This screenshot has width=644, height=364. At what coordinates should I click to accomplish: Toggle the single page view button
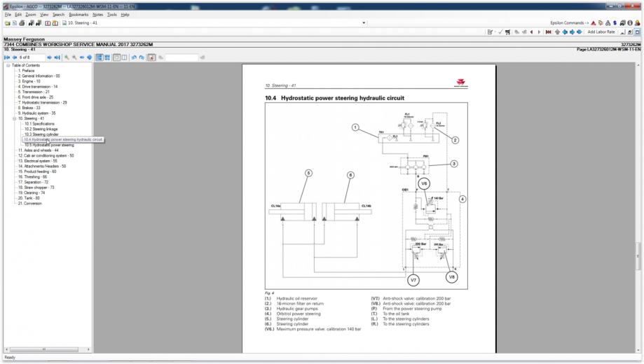coord(116,57)
